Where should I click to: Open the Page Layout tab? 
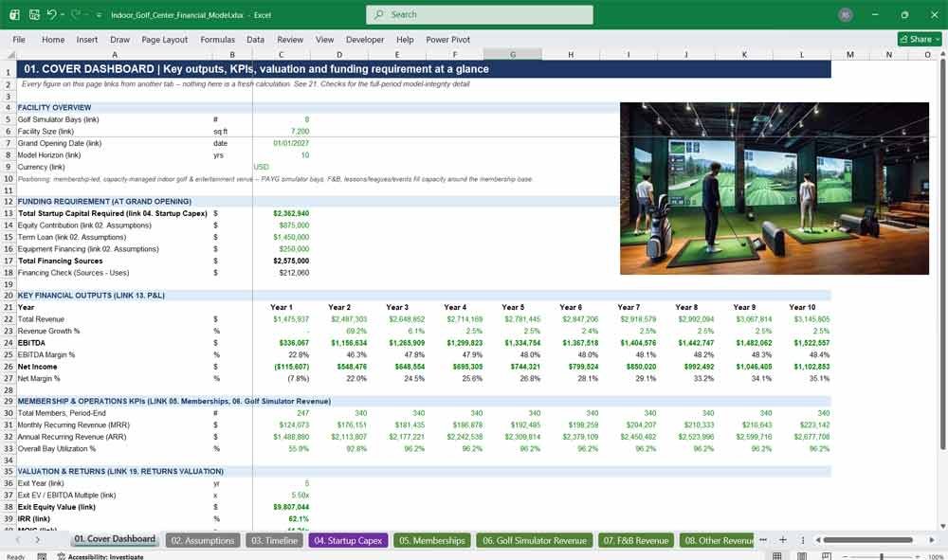click(x=164, y=39)
